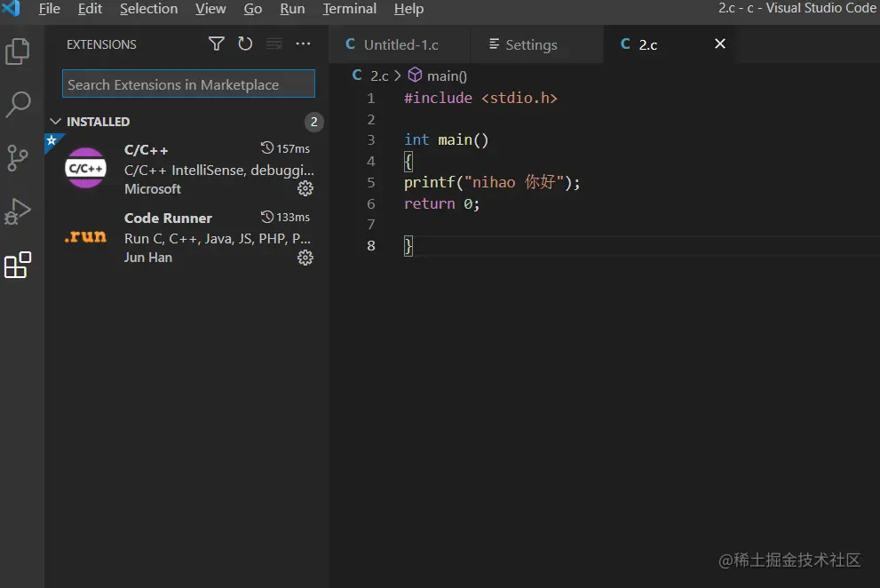Click the main() symbol cube icon in breadcrumb
Viewport: 880px width, 588px height.
point(415,75)
